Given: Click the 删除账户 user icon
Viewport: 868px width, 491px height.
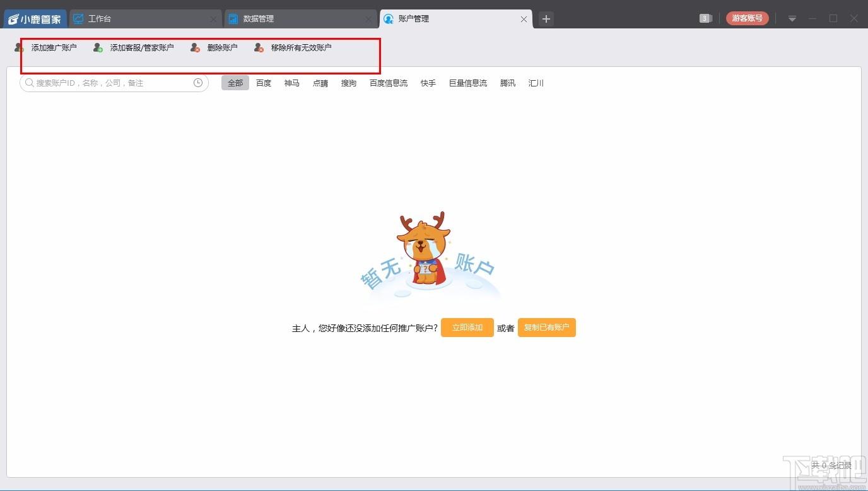Looking at the screenshot, I should [x=196, y=47].
